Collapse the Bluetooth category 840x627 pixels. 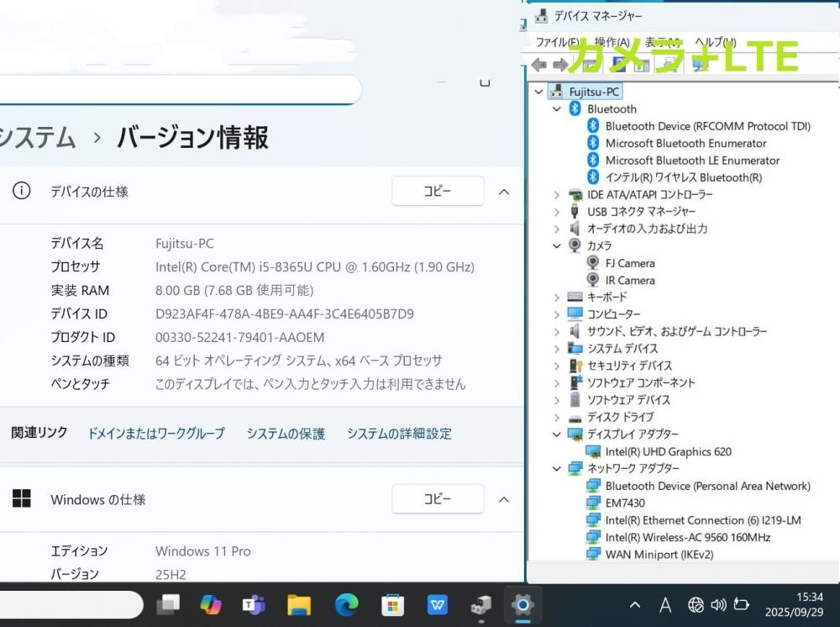[556, 109]
